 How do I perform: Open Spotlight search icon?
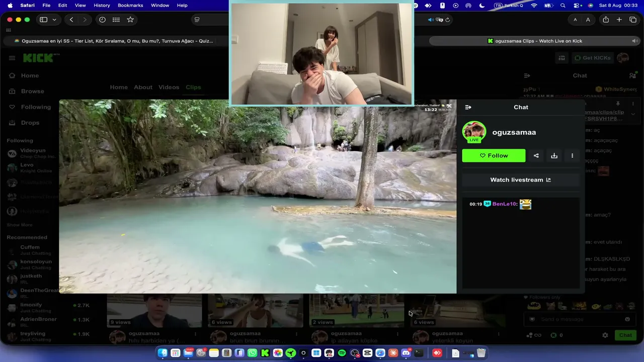pyautogui.click(x=562, y=5)
